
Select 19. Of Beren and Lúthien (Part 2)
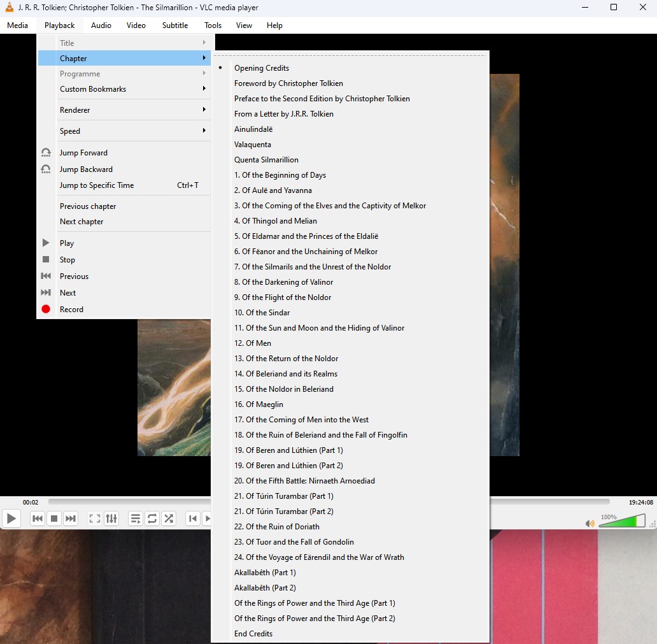(x=350, y=466)
